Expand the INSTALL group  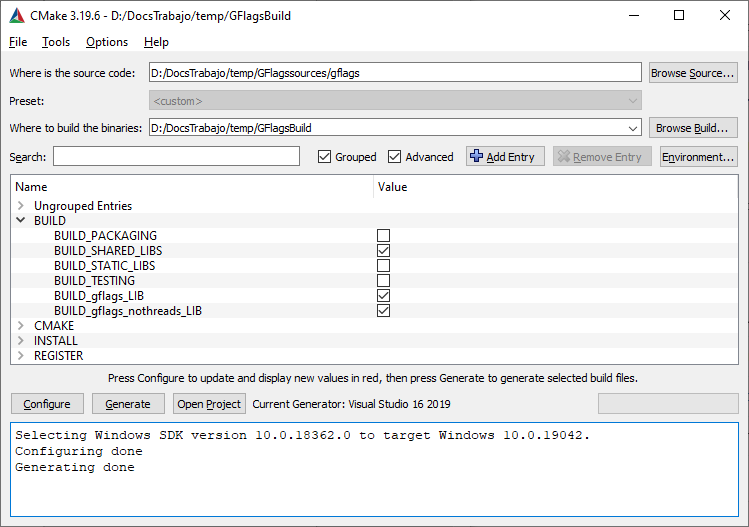(21, 341)
